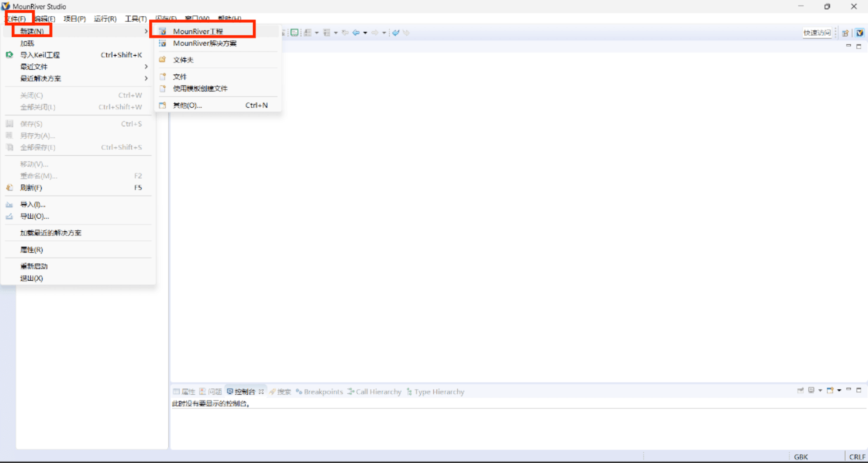Image resolution: width=868 pixels, height=463 pixels.
Task: Click the Display Selected Console icon
Action: coord(811,390)
